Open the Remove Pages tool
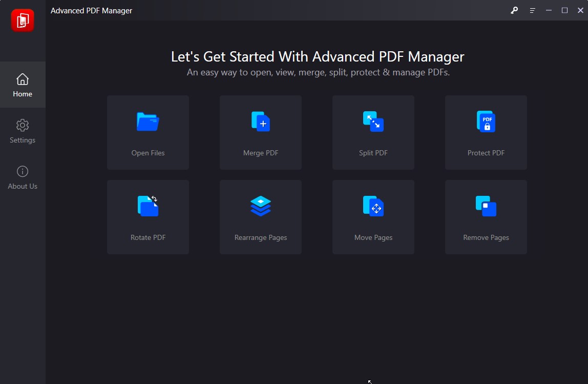 point(486,217)
